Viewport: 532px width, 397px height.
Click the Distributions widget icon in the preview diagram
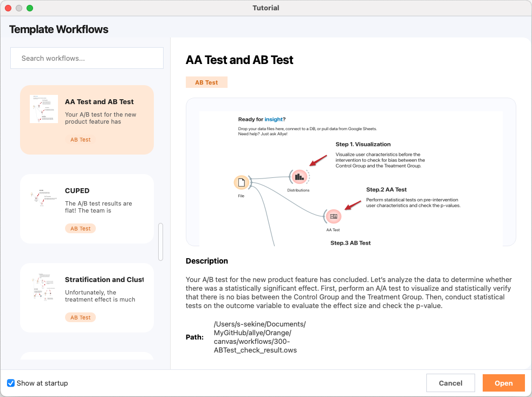tap(299, 176)
